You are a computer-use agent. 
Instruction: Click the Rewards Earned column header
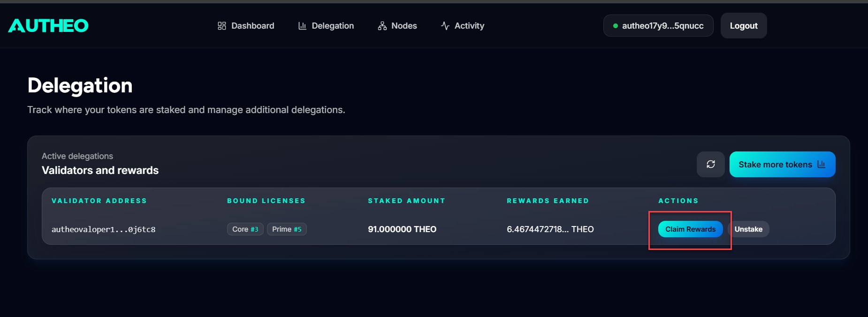point(548,201)
